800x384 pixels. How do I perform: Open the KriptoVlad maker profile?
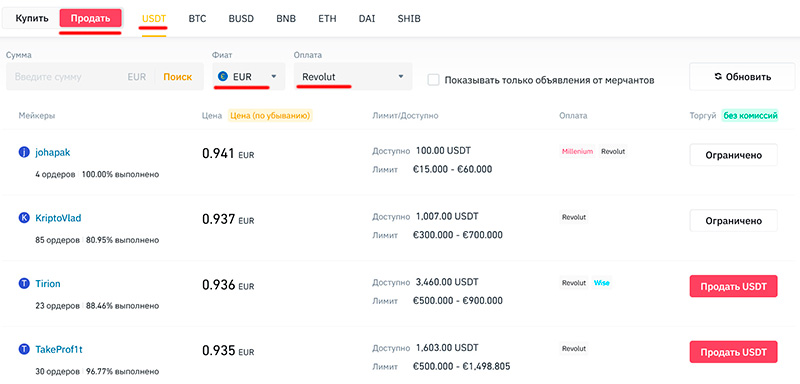click(x=58, y=218)
